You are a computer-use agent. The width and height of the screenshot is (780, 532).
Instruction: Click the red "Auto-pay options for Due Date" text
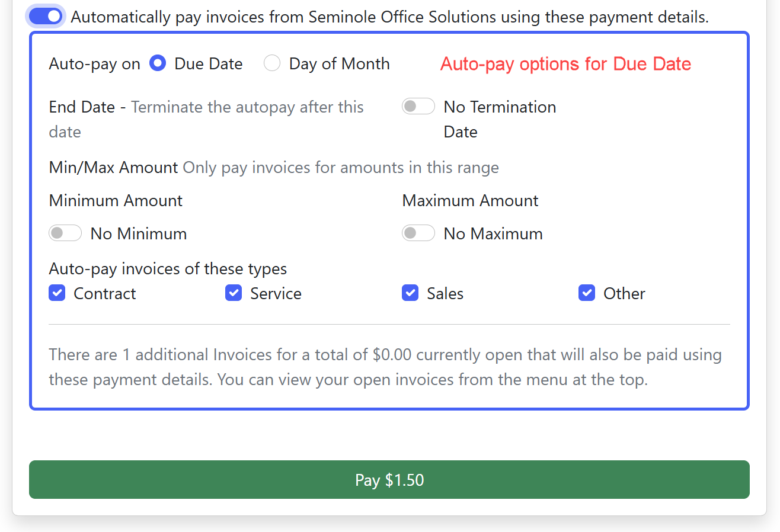tap(565, 63)
